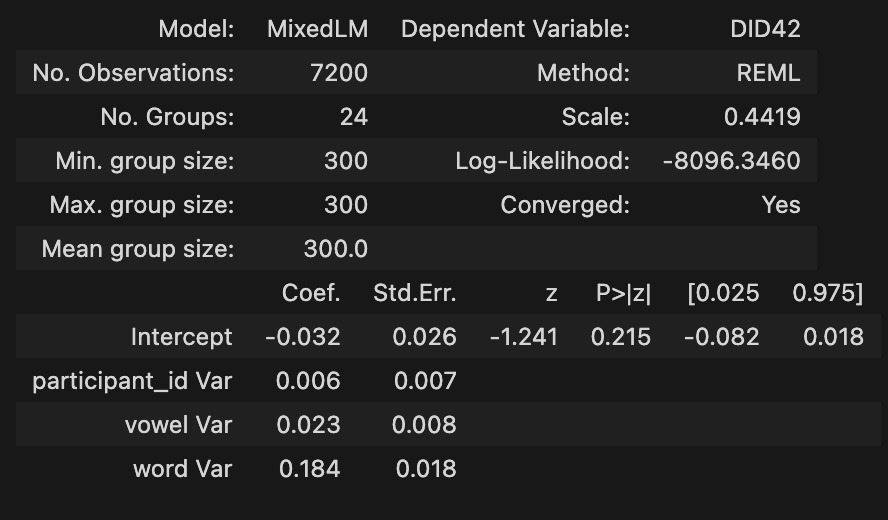Viewport: 888px width, 520px height.
Task: Click the Intercept row label
Action: point(181,337)
